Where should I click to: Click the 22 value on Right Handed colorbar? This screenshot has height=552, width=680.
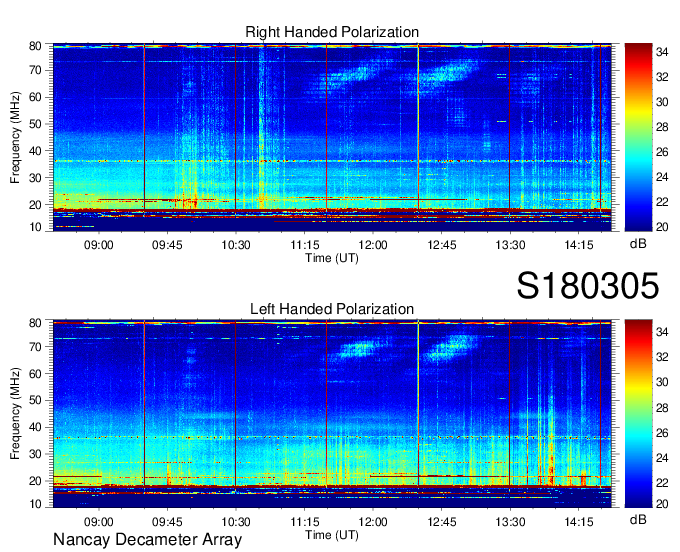(x=662, y=202)
